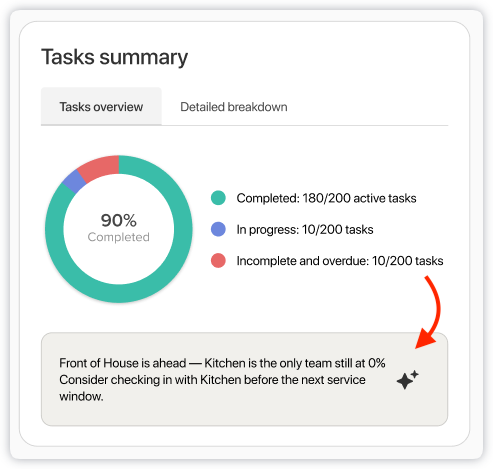Image resolution: width=493 pixels, height=469 pixels.
Task: Click the red Incomplete and overdue legend dot
Action: click(218, 261)
